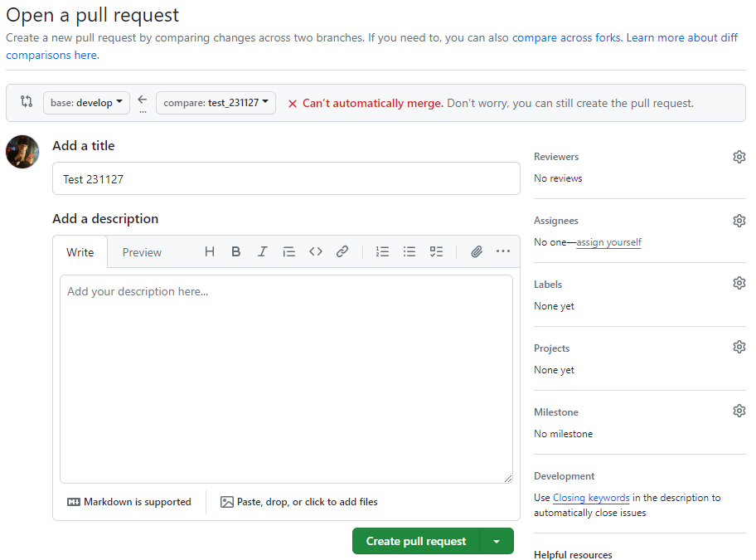The height and width of the screenshot is (560, 756).
Task: Click the Projects heading
Action: 551,348
